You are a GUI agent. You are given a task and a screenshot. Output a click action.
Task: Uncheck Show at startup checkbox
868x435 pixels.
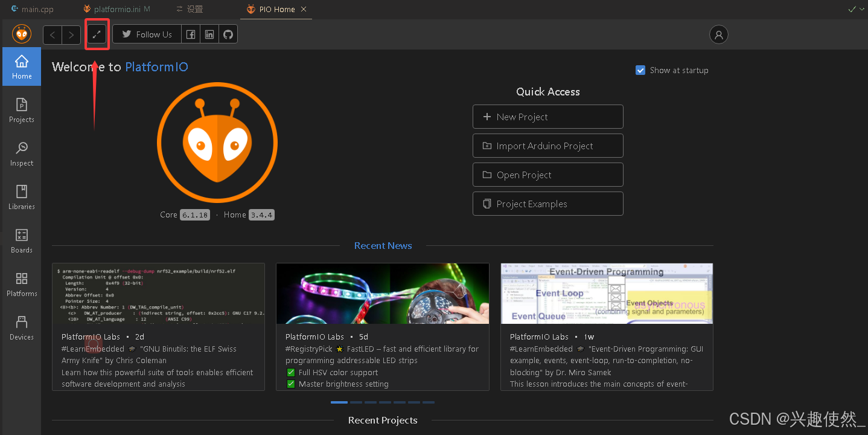click(x=640, y=70)
